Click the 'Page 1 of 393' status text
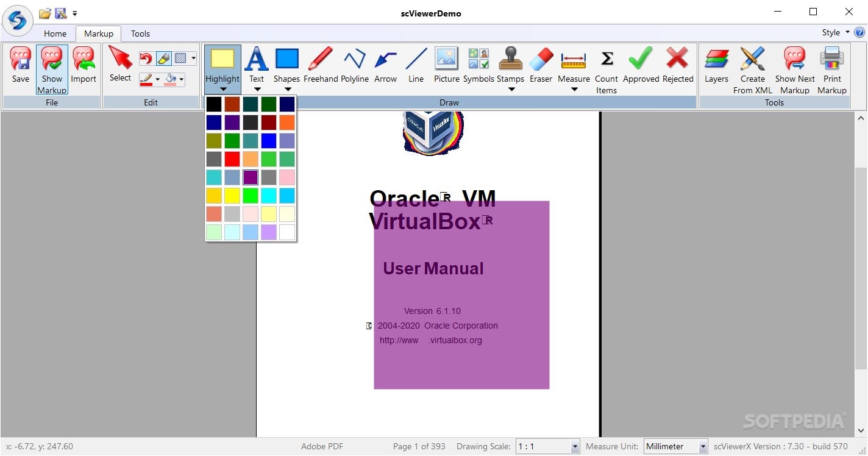868x456 pixels. click(x=419, y=446)
